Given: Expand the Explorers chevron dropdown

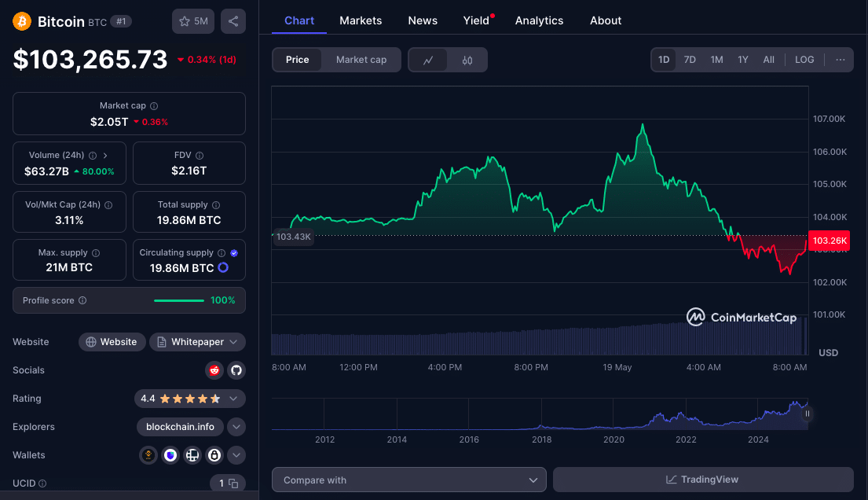Looking at the screenshot, I should 236,427.
